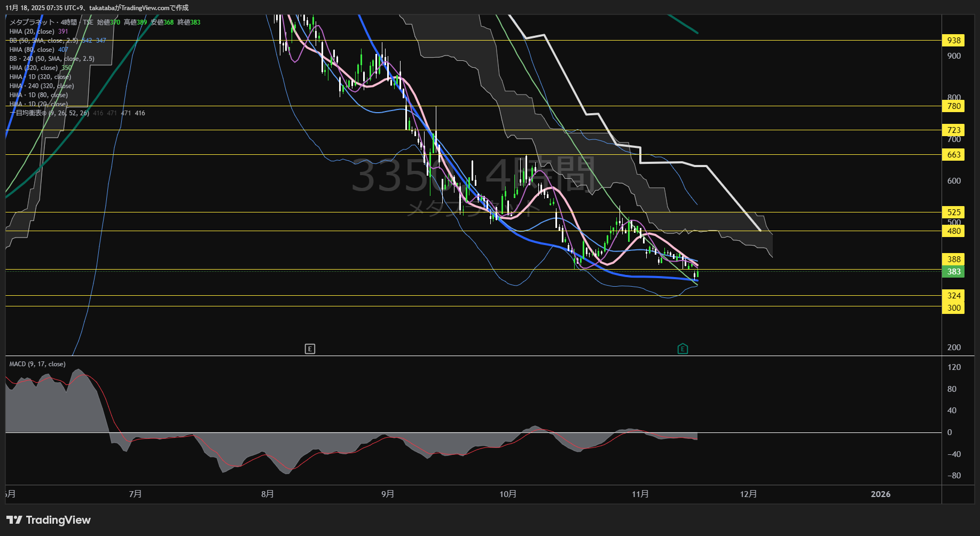
Task: Click the green 383 current price label
Action: coord(953,272)
